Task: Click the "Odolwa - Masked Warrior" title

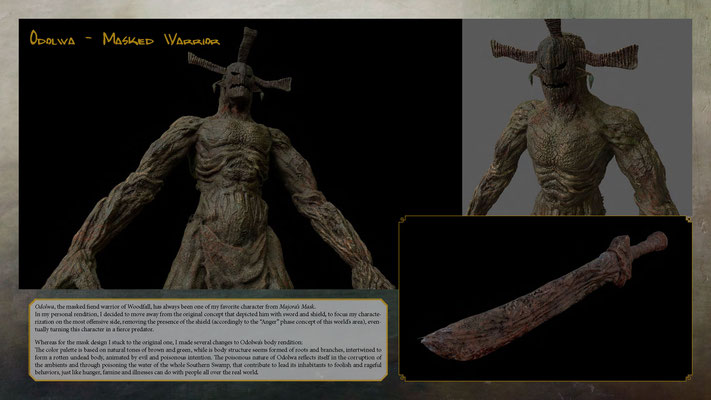Action: 125,39
